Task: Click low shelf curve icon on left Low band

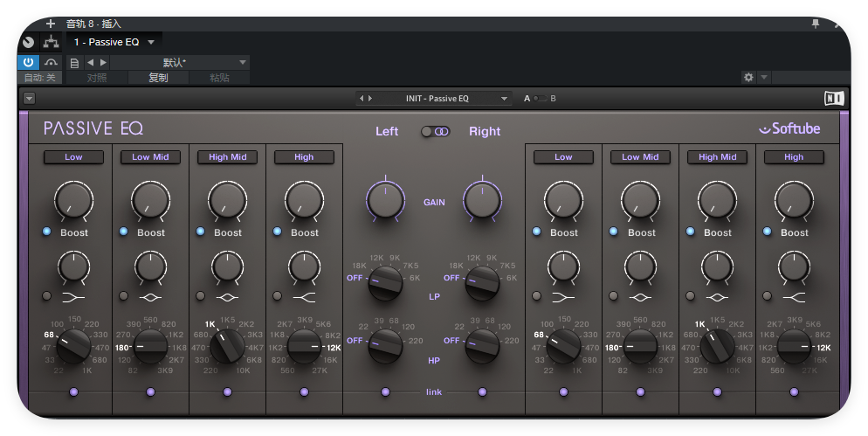Action: coord(73,297)
